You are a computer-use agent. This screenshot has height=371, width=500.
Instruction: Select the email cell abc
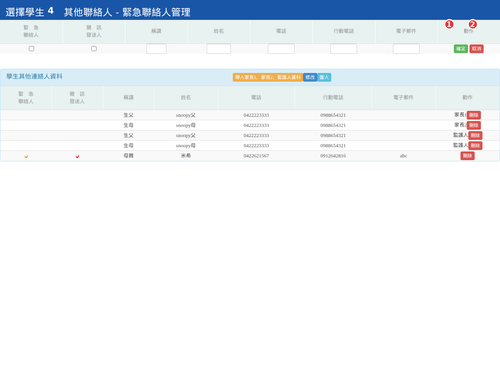pyautogui.click(x=403, y=156)
